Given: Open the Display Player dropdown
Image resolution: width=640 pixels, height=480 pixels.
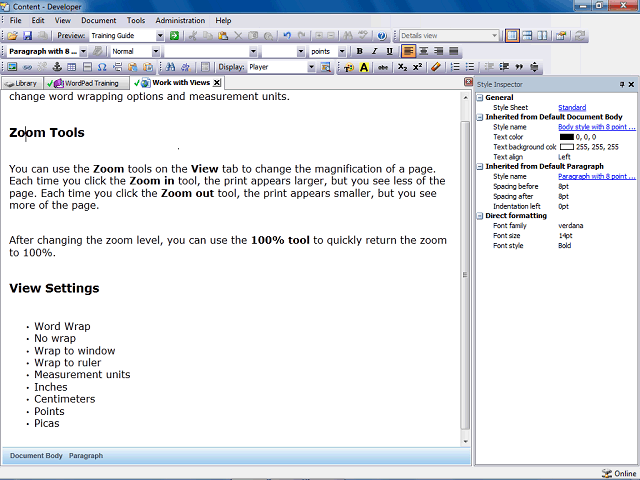Looking at the screenshot, I should [311, 67].
